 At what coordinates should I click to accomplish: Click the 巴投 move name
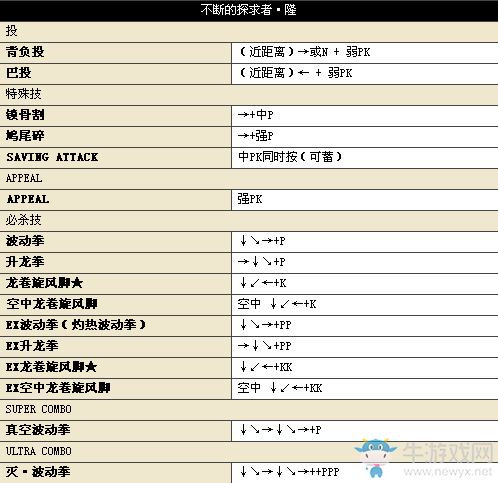tap(19, 73)
